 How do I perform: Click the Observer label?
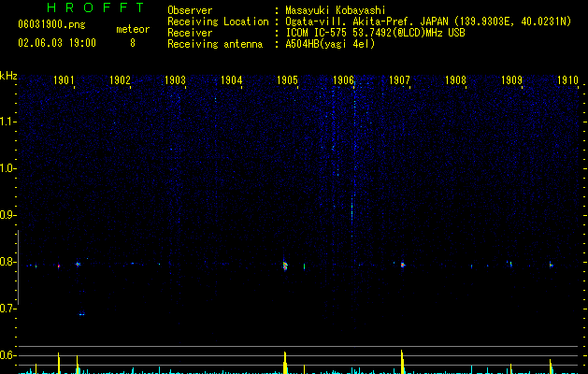coord(190,10)
